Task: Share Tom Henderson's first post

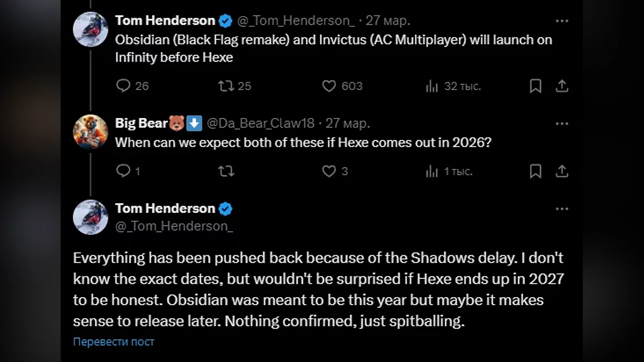Action: 561,86
